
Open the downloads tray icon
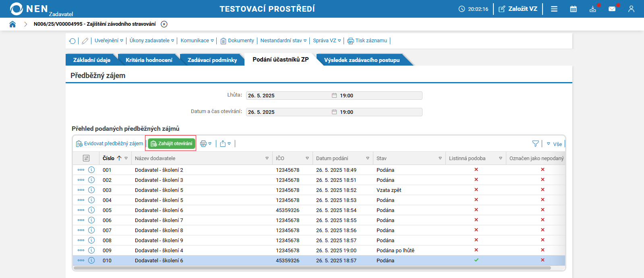point(593,9)
